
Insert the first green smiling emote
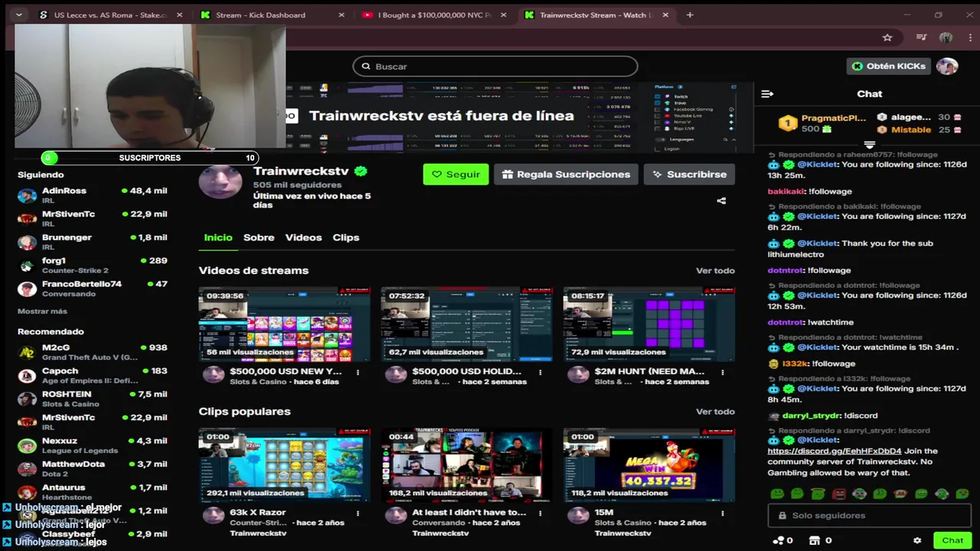pos(776,494)
